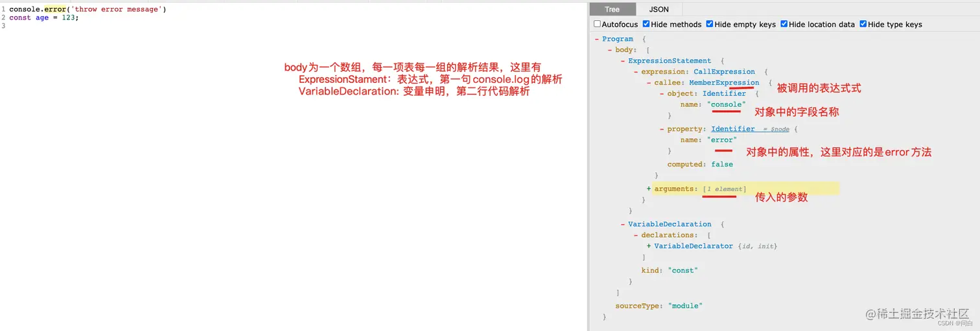The height and width of the screenshot is (331, 980).
Task: Click the CallExpression type label
Action: [x=724, y=72]
